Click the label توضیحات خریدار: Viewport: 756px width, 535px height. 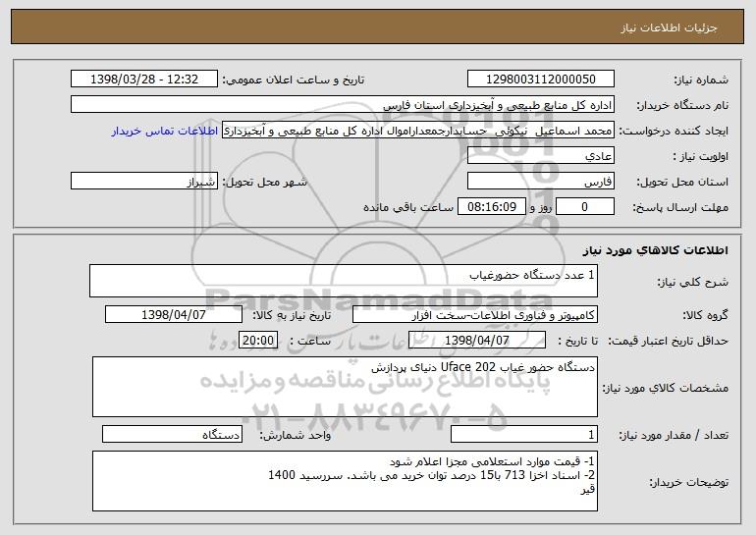(x=689, y=482)
